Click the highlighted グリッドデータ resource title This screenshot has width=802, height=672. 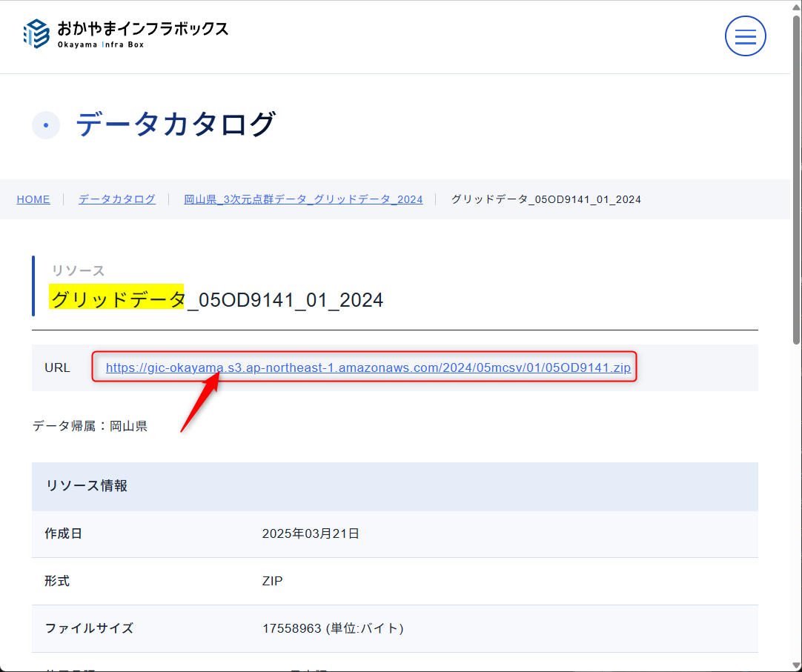[117, 299]
